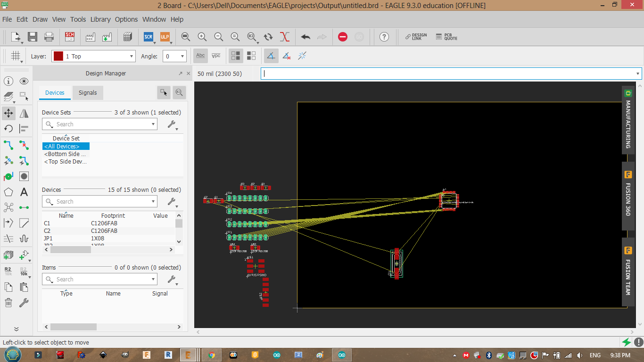Click the PCB Quote button
Screen dimensions: 644x362
[x=446, y=37]
